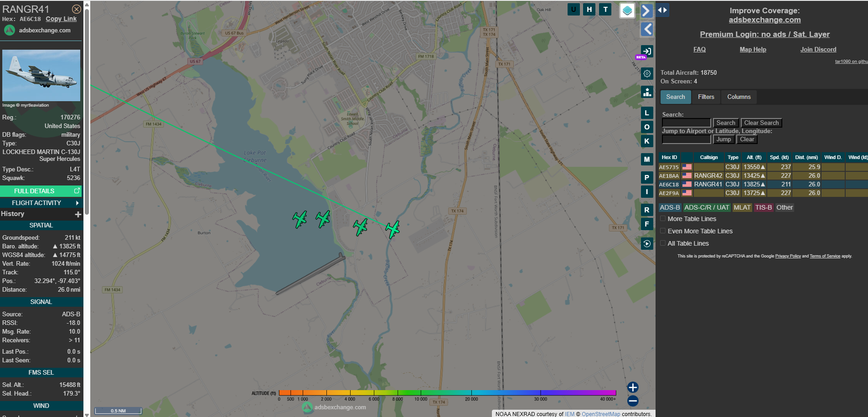The width and height of the screenshot is (868, 417).
Task: Toggle sidebar width with double-arrow icon
Action: [662, 10]
